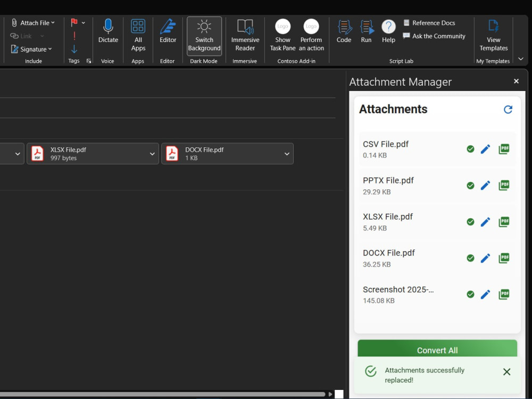
Task: Open dropdown of the partially hidden attachment
Action: (x=18, y=154)
